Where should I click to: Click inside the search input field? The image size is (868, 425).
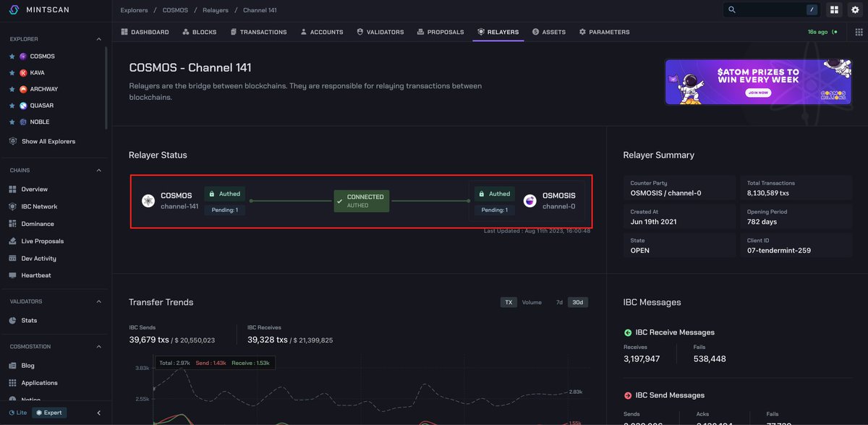coord(770,9)
